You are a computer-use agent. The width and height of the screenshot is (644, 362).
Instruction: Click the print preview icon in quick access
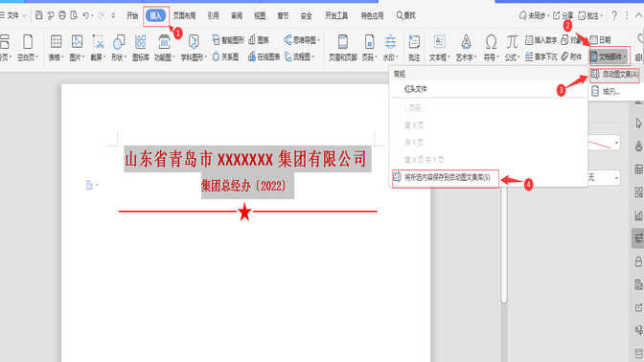pyautogui.click(x=74, y=15)
